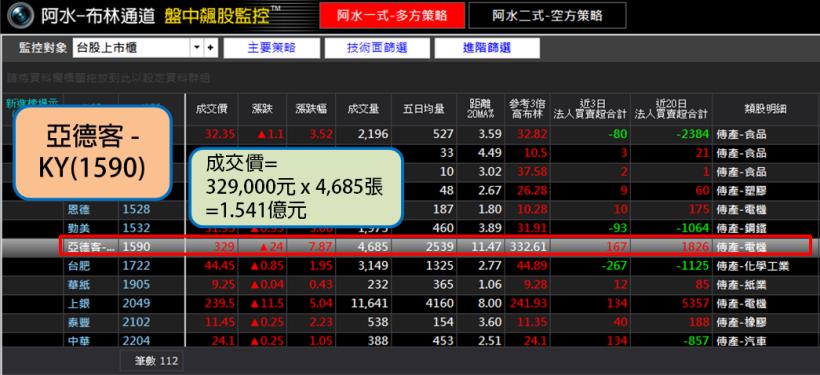
Task: Select the 阿水二式-空方策略 tab
Action: (x=547, y=15)
